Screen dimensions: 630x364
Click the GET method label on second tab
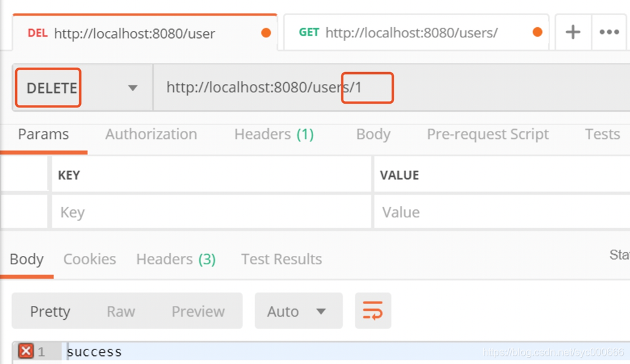[309, 32]
